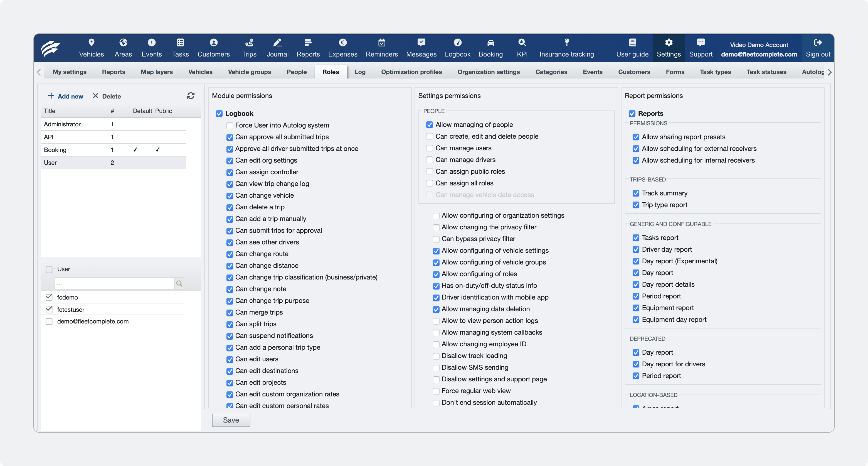Open the Reports module in the top navigation

pos(308,48)
